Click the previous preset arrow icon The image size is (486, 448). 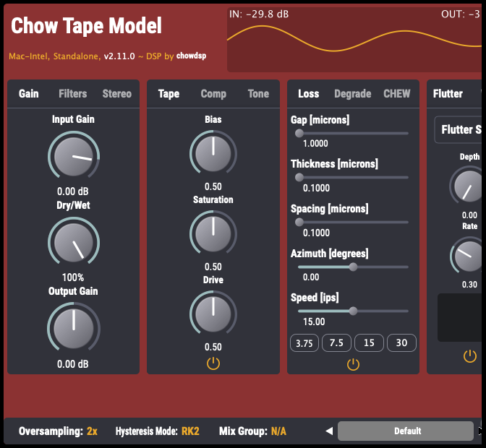click(x=329, y=431)
